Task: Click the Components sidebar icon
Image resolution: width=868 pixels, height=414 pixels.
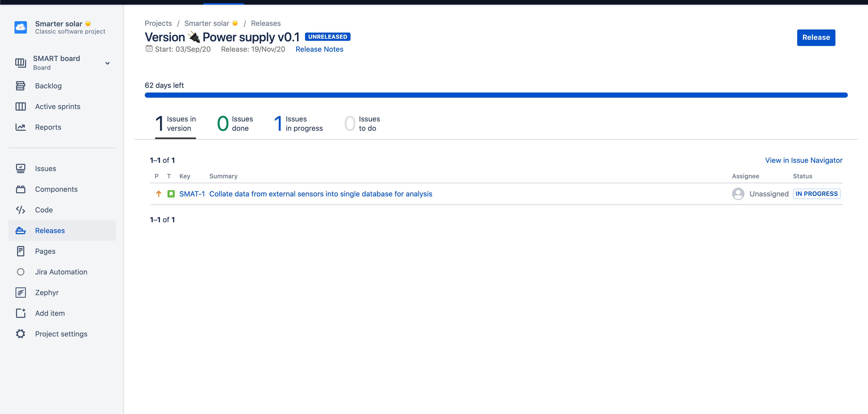Action: (21, 189)
